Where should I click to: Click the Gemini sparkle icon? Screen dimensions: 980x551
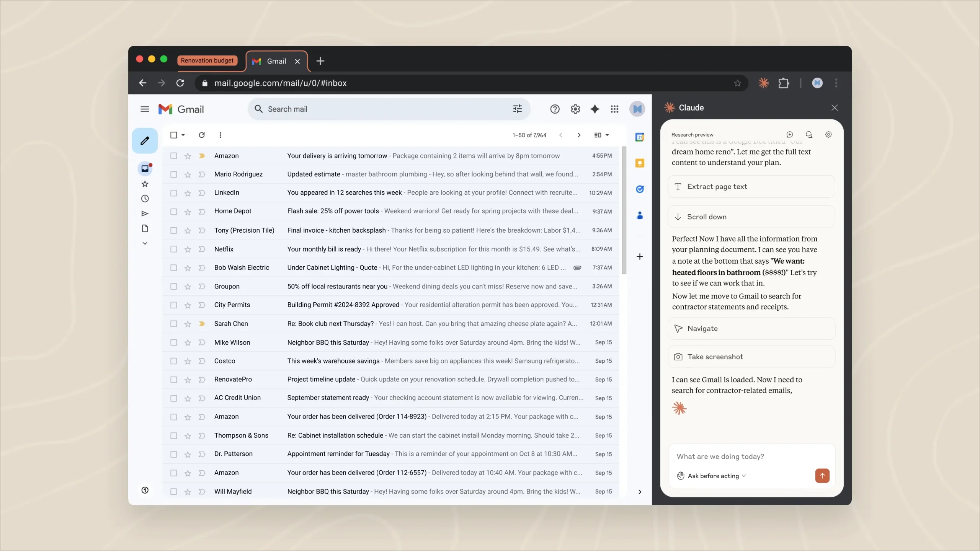595,109
